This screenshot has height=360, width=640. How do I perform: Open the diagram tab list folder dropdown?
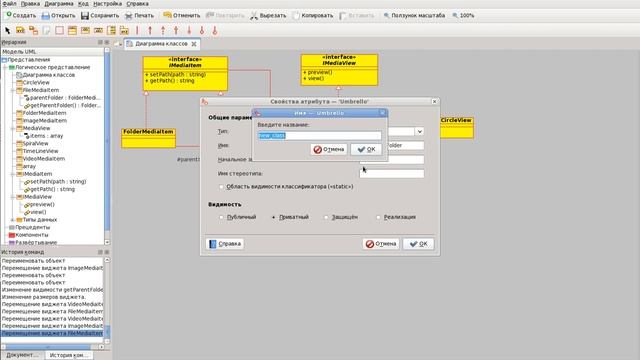(x=118, y=44)
